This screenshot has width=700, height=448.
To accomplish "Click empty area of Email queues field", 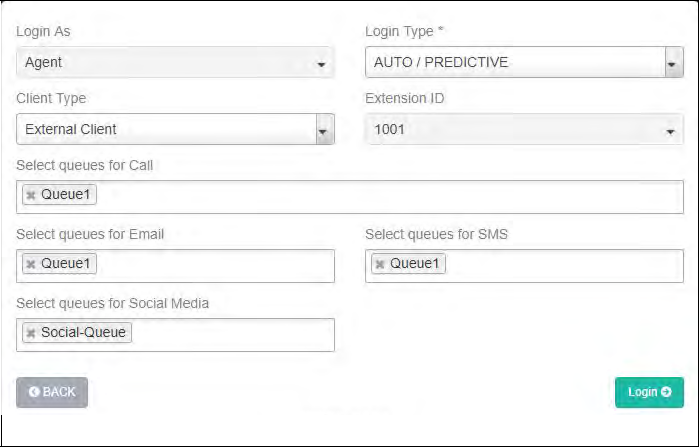I will (220, 265).
